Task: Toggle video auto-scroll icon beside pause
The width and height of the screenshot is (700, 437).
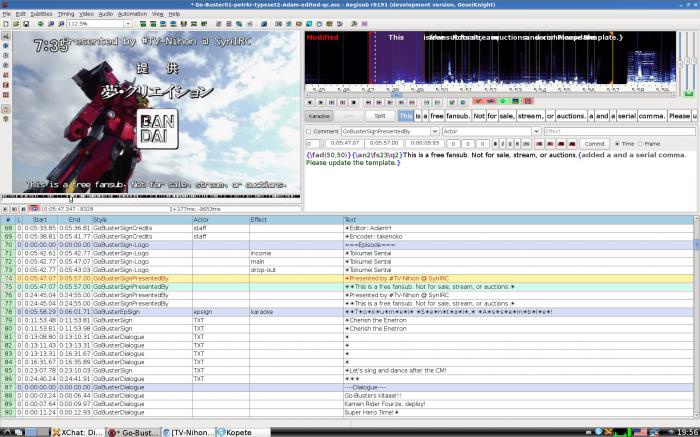Action: (x=34, y=208)
